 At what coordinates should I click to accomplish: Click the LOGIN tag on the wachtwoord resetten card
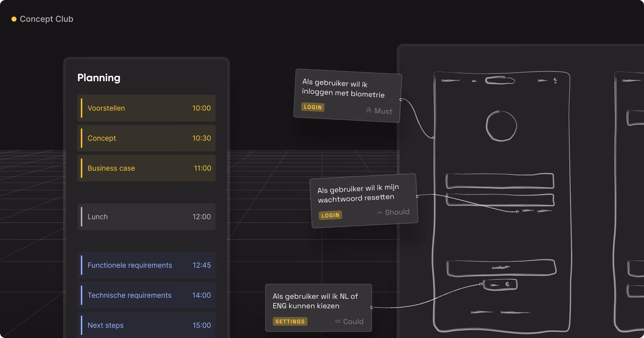pos(330,215)
